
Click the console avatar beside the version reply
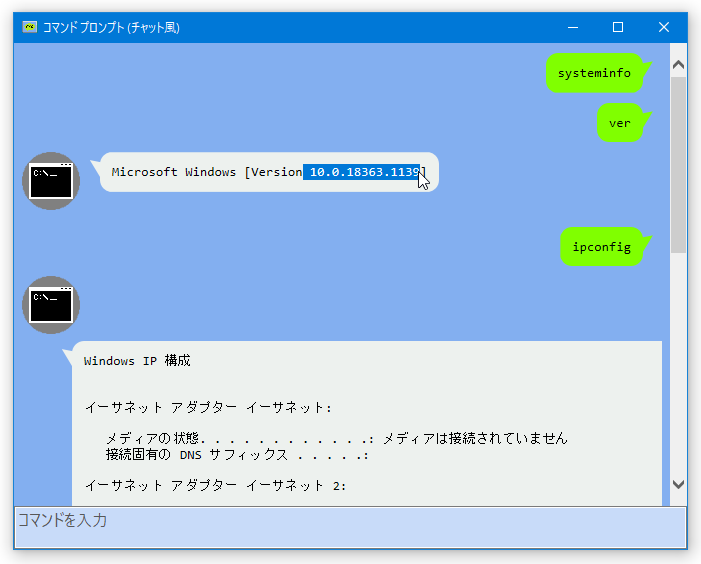51,181
